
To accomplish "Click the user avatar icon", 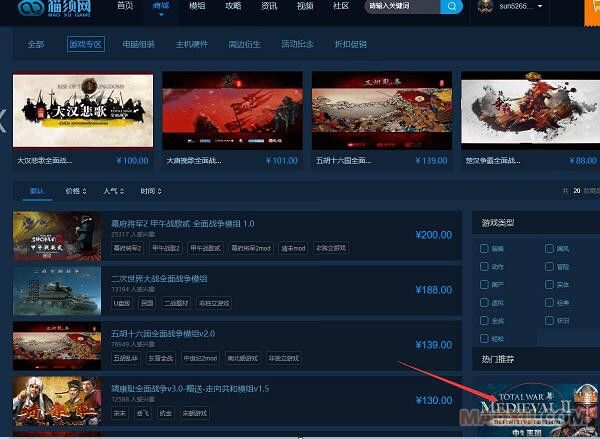I will pos(485,7).
